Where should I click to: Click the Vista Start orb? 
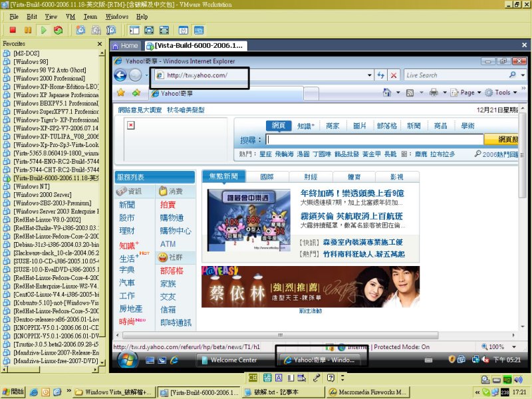(x=128, y=359)
